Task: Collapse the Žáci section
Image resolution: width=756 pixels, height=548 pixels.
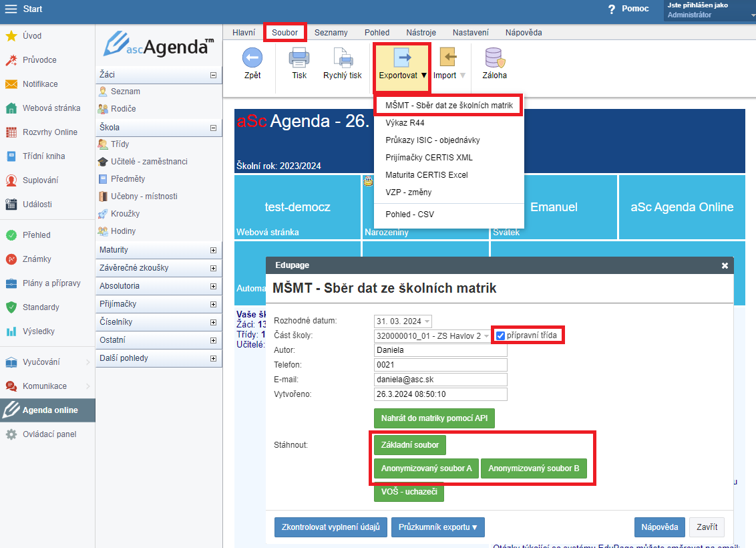Action: 213,76
